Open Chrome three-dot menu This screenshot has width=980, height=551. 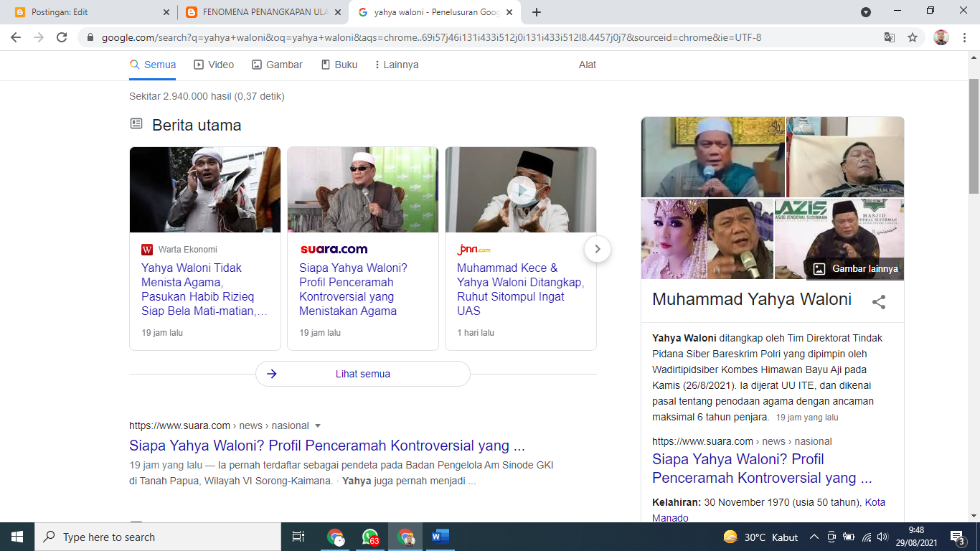(965, 37)
